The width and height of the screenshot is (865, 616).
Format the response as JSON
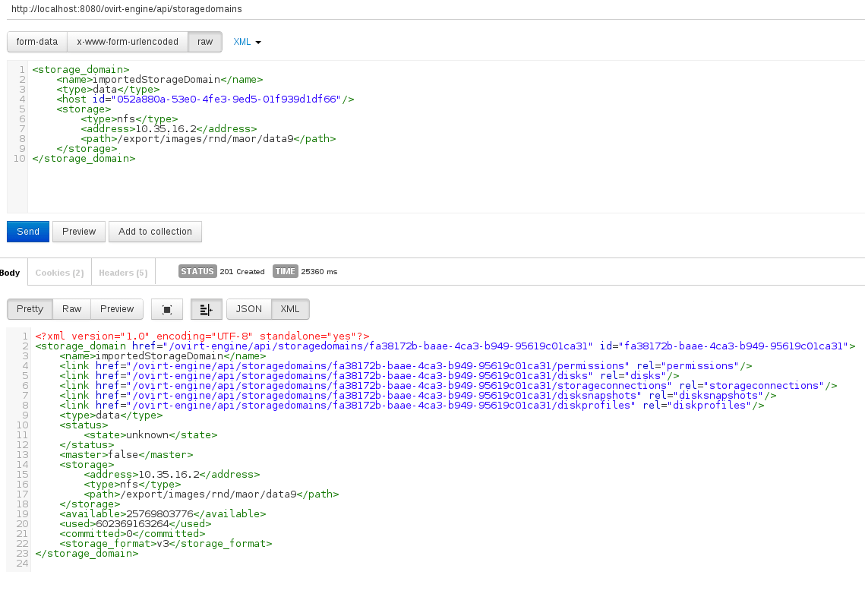point(249,309)
